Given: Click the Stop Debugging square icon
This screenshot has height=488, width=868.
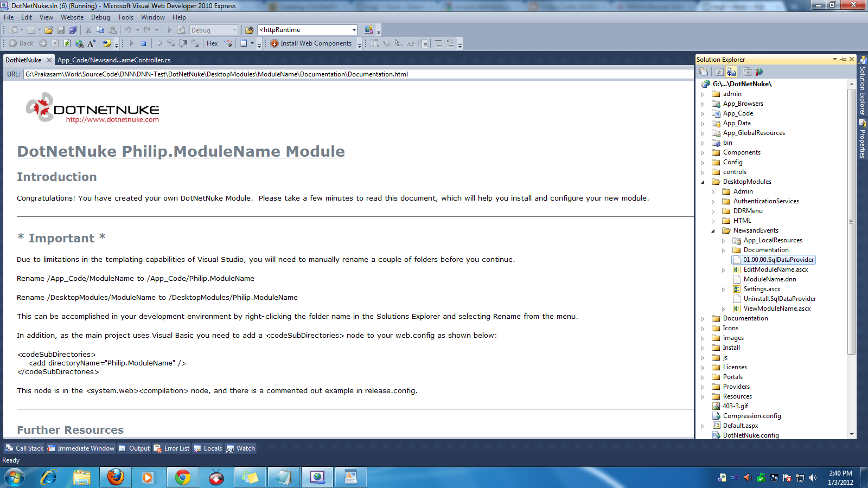Looking at the screenshot, I should [x=143, y=43].
